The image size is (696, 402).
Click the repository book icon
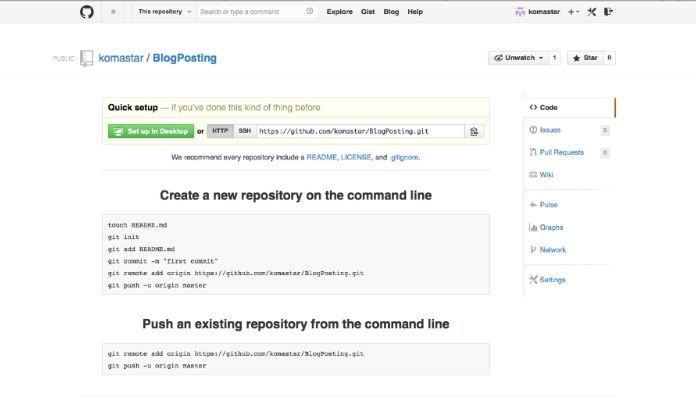click(x=87, y=58)
